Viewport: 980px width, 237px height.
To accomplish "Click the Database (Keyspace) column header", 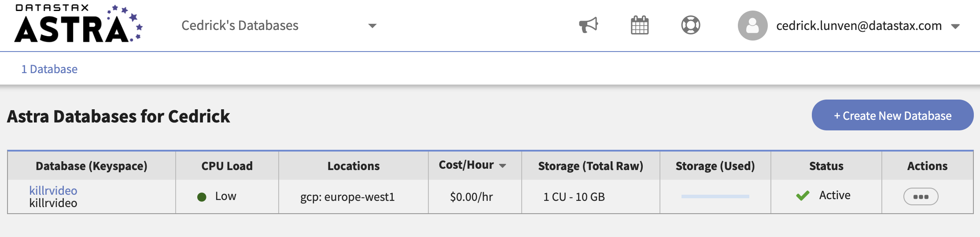I will point(92,166).
